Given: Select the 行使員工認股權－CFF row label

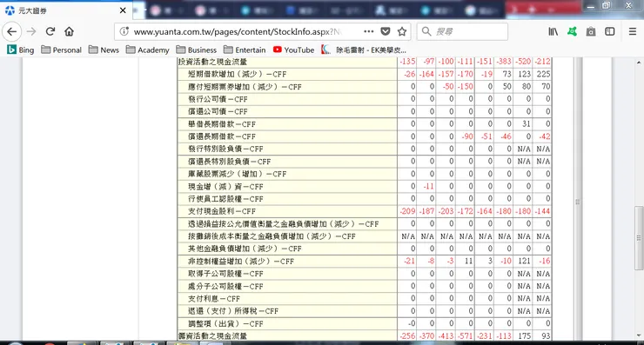Looking at the screenshot, I should pyautogui.click(x=225, y=199).
